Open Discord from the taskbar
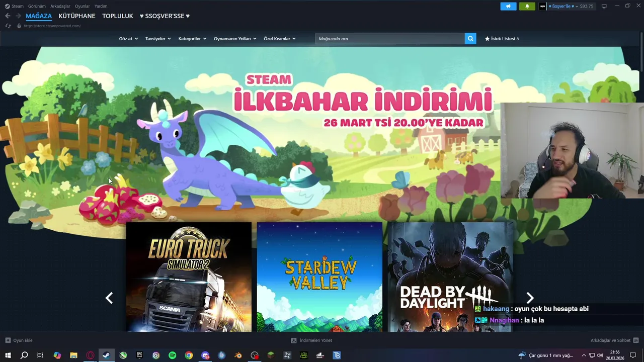Viewport: 644px width, 362px height. click(205, 355)
